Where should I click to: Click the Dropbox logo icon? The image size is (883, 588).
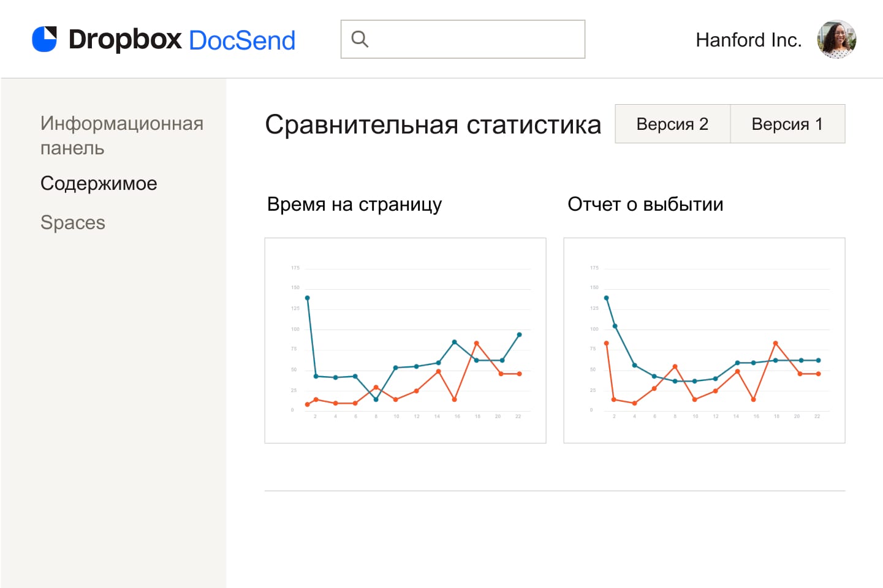click(x=44, y=39)
